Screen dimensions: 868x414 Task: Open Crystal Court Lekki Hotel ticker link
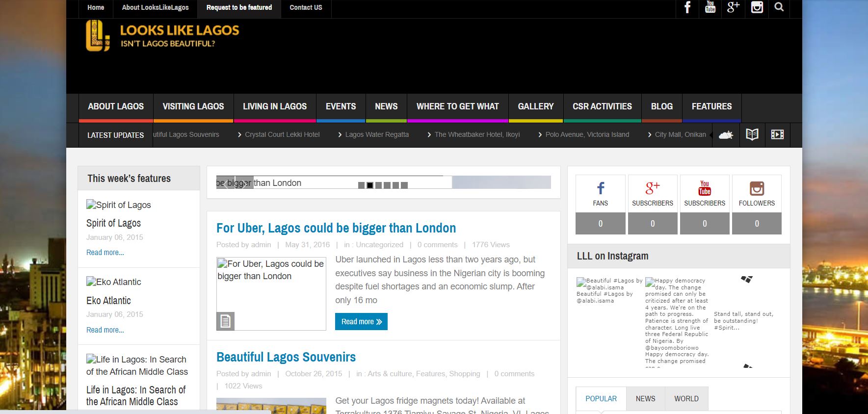(x=282, y=134)
